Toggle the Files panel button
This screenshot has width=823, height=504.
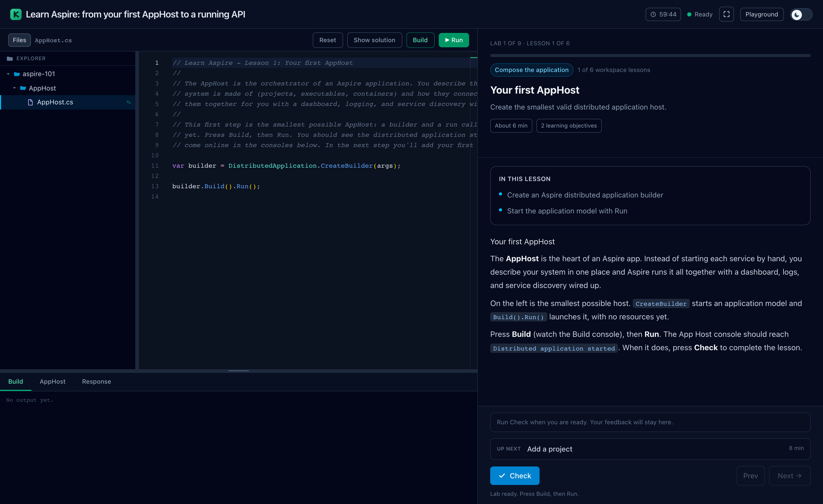click(x=19, y=40)
